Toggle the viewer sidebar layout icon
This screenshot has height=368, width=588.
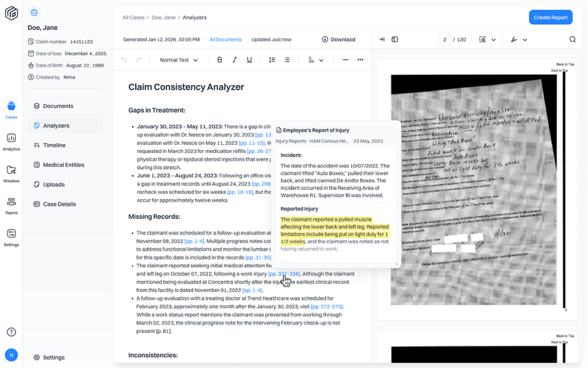click(x=395, y=40)
